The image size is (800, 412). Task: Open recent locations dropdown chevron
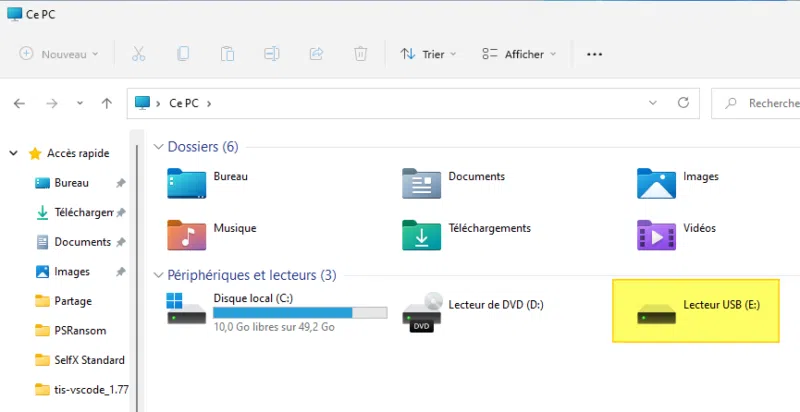(x=80, y=104)
